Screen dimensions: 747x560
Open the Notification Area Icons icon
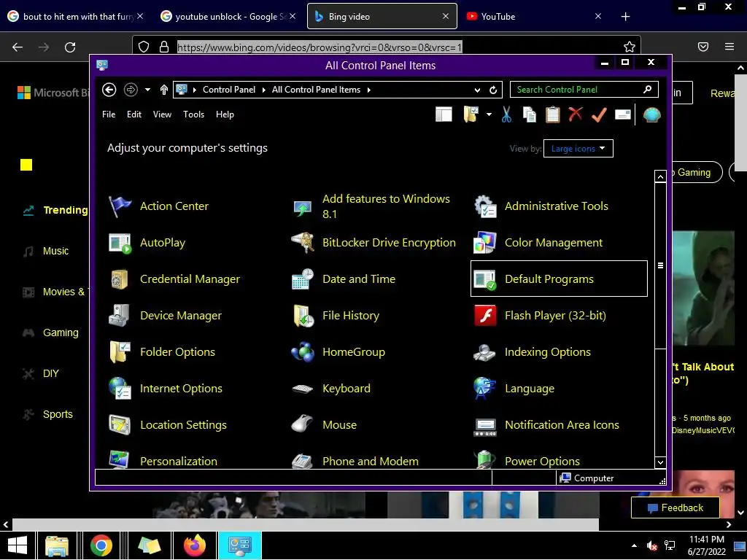point(485,427)
